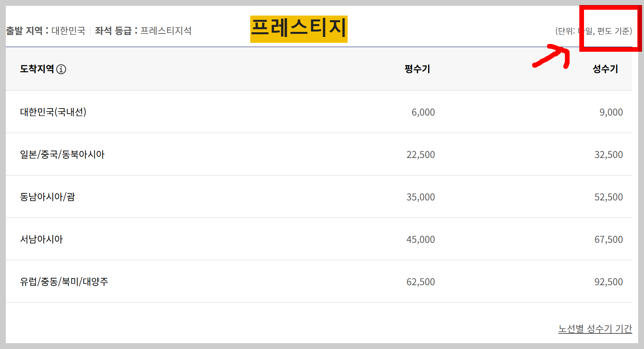This screenshot has height=349, width=644.
Task: Open the 노선별 성수기 기간 link
Action: coord(595,329)
